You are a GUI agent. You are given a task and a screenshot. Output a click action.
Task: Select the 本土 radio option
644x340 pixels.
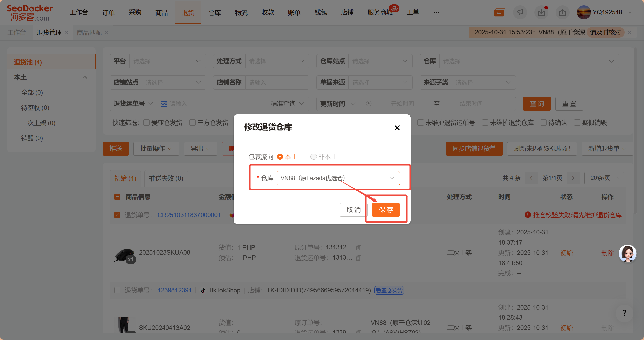[280, 157]
